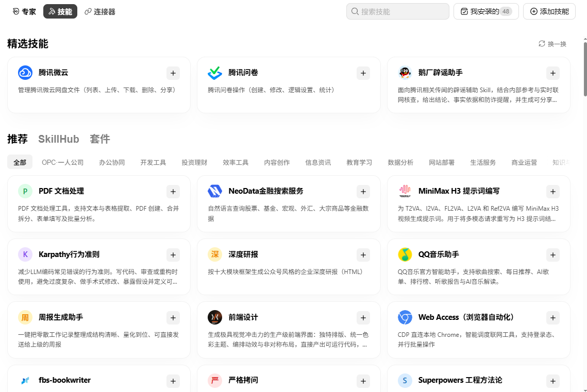Switch to the 推荐 section tab
This screenshot has width=587, height=392.
(17, 139)
